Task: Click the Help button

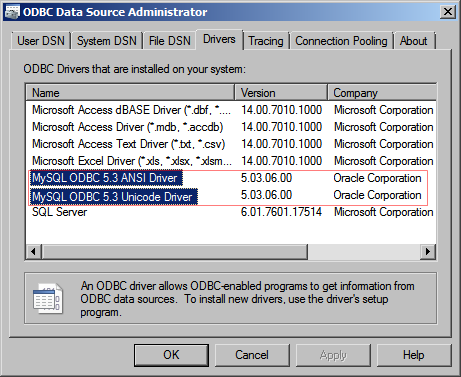Action: [x=414, y=355]
